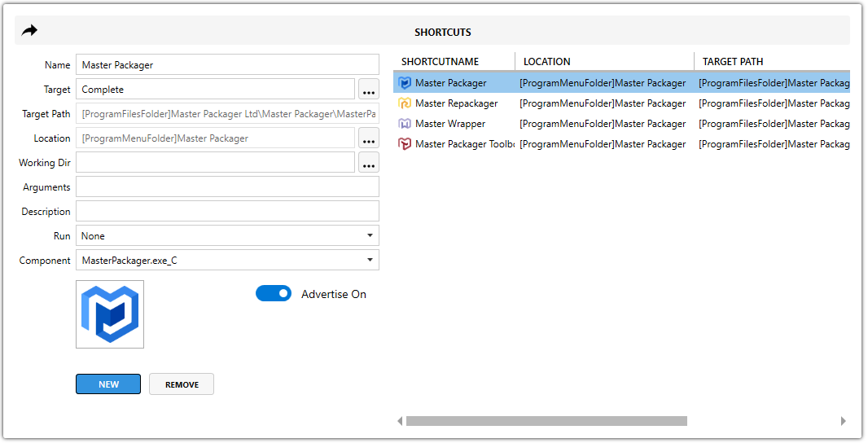Viewport: 868px width, 443px height.
Task: Browse for Location with ellipsis button
Action: click(x=369, y=138)
